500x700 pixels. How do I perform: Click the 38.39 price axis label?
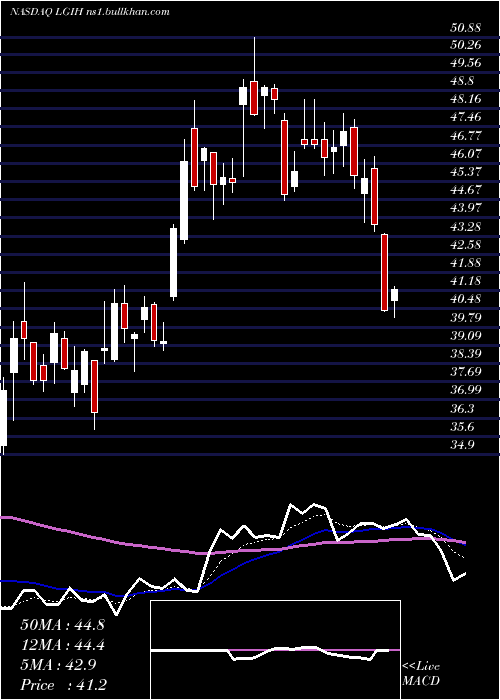[x=465, y=354]
